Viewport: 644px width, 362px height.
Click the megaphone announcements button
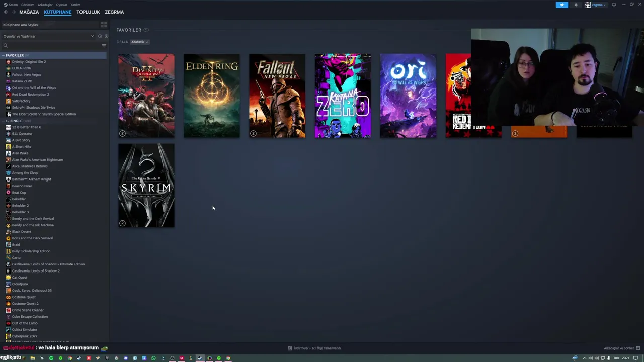pyautogui.click(x=562, y=5)
